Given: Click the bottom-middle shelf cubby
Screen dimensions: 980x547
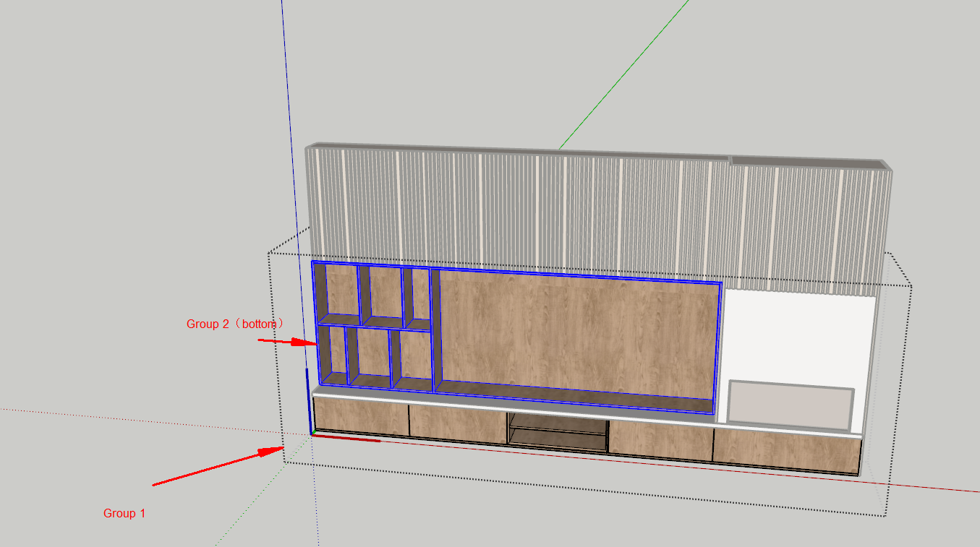Looking at the screenshot, I should pyautogui.click(x=373, y=353).
